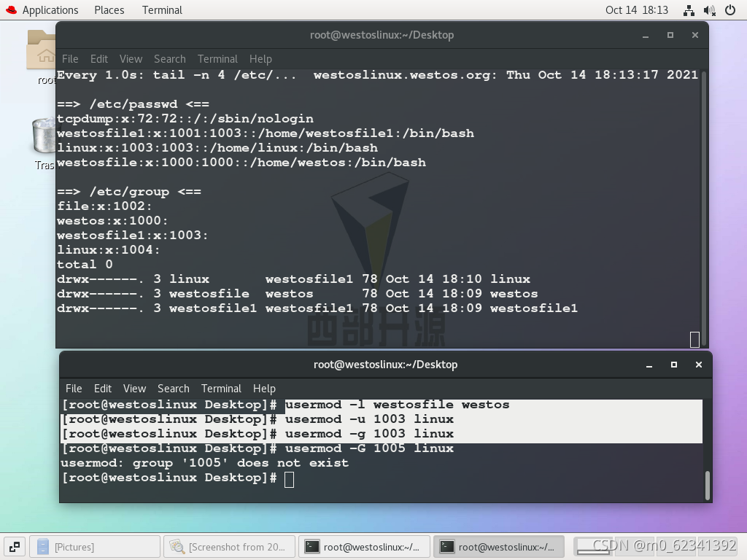
Task: Click the workspace switcher in the taskbar
Action: 14,546
